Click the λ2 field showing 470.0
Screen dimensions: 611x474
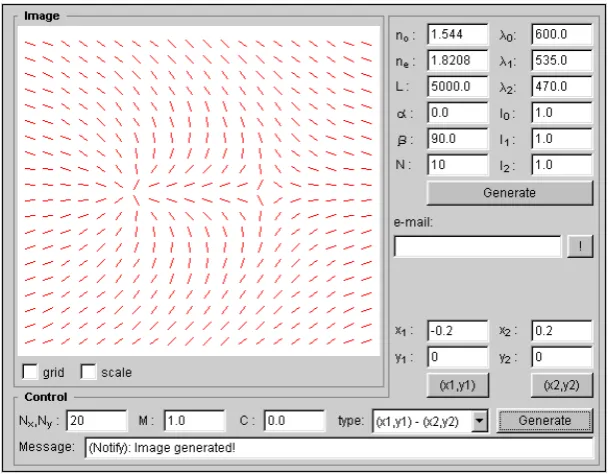coord(562,87)
